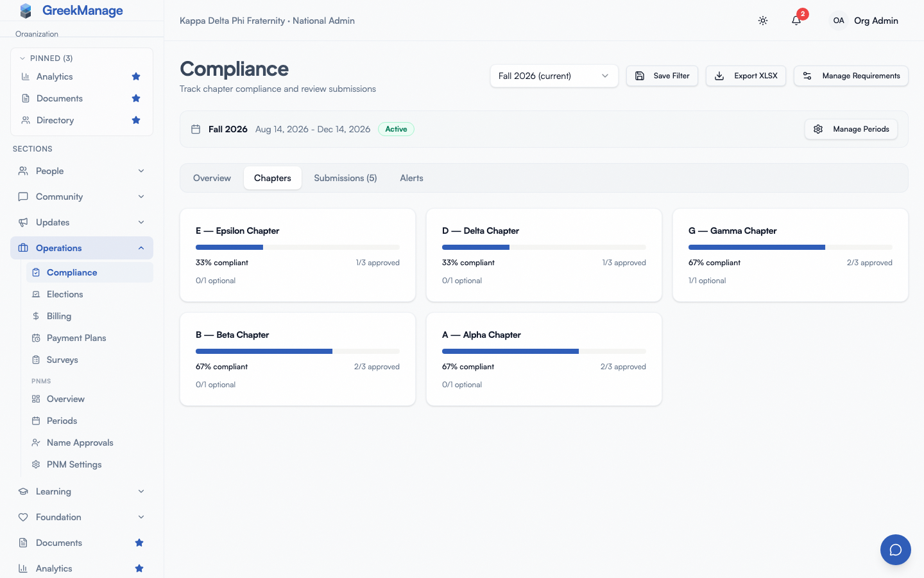Click the Manage Periods button
The height and width of the screenshot is (578, 924).
tap(851, 129)
